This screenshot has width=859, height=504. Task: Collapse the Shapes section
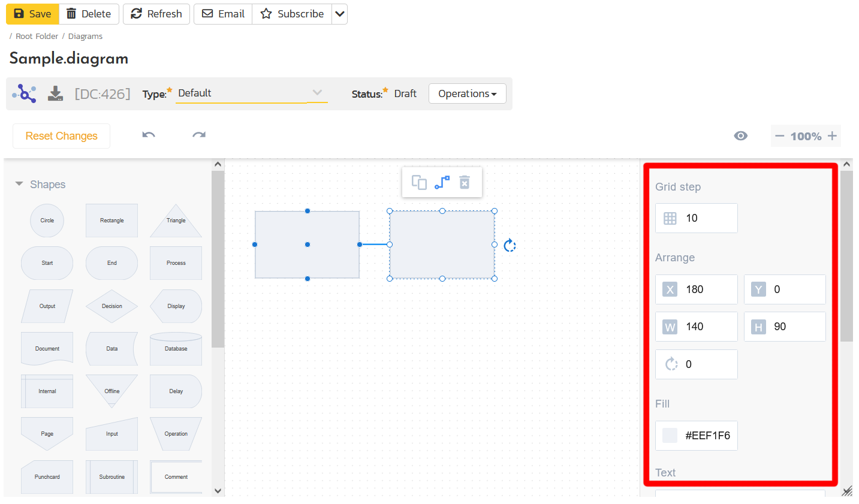click(x=19, y=184)
